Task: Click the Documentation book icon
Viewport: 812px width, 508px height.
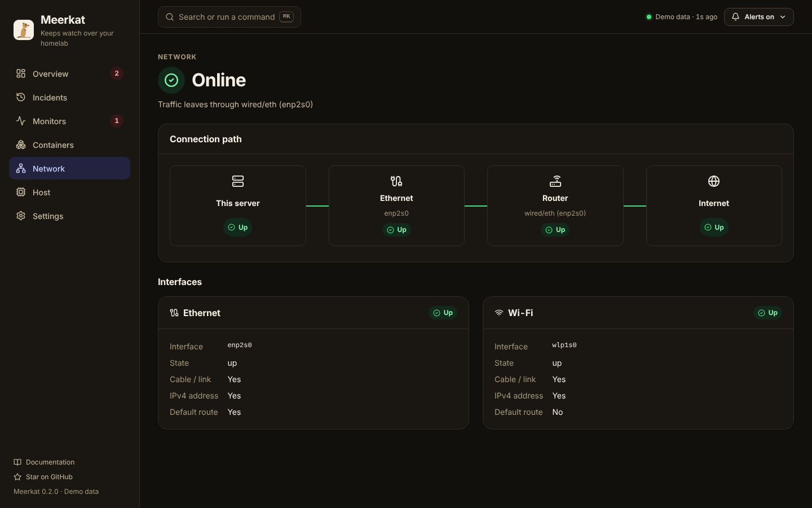Action: 17,462
